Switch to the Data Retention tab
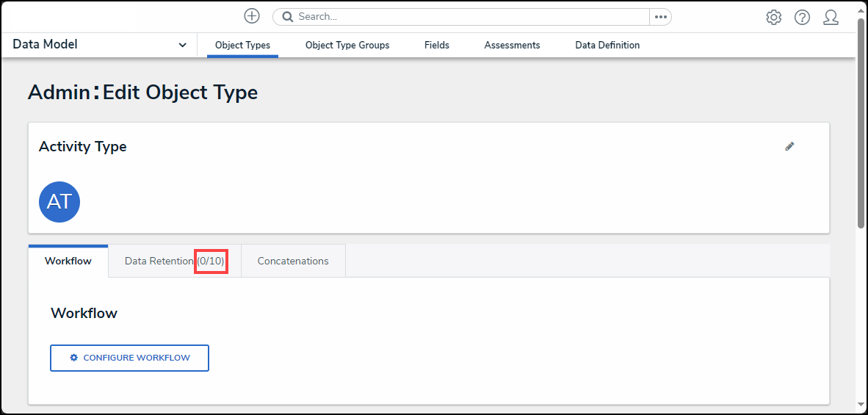Viewport: 868px width, 415px height. pyautogui.click(x=174, y=261)
